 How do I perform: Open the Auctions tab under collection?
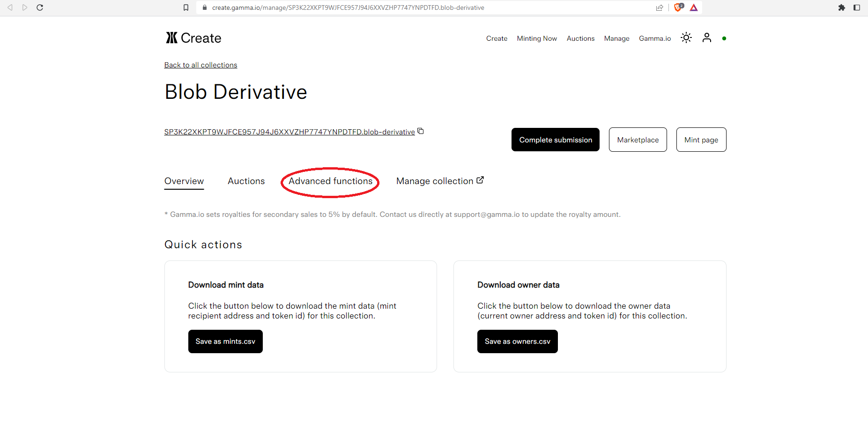click(246, 181)
